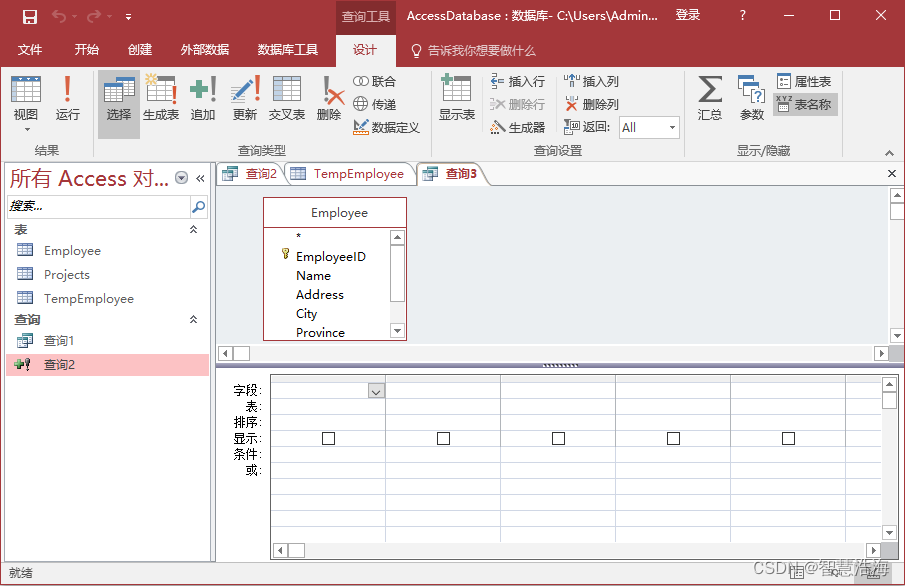Image resolution: width=905 pixels, height=586 pixels.
Task: Click the Union (联合) query button
Action: click(x=375, y=81)
